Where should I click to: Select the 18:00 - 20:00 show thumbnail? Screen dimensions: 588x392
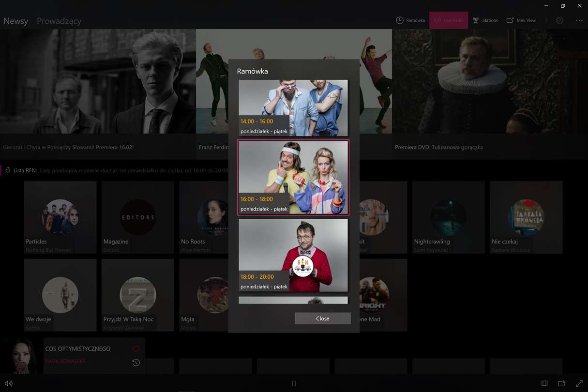(293, 255)
